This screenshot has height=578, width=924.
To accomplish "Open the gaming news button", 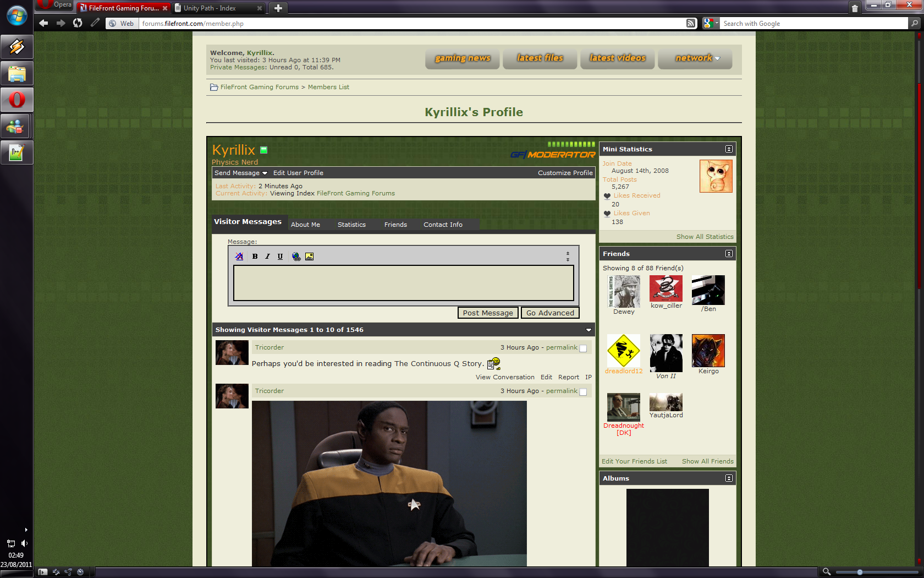I will coord(463,58).
